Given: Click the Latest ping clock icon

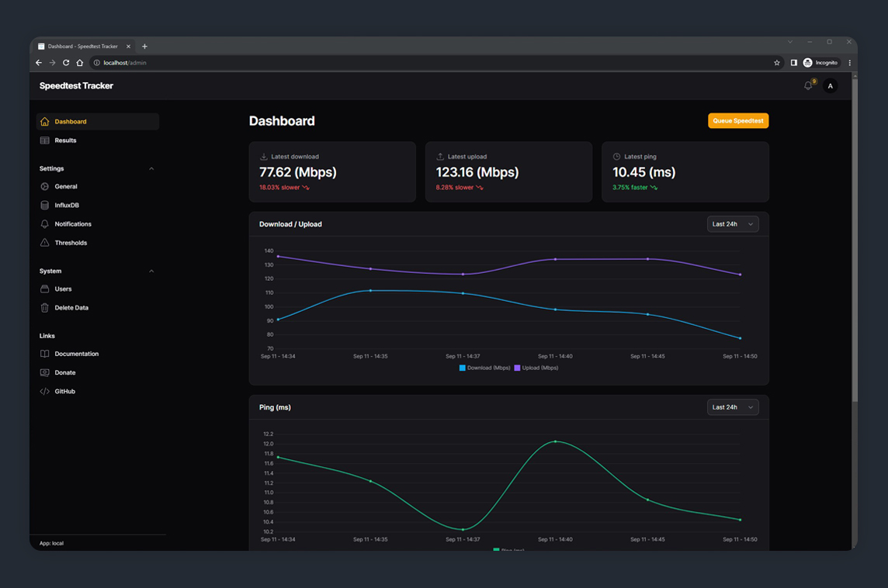Looking at the screenshot, I should pos(617,157).
